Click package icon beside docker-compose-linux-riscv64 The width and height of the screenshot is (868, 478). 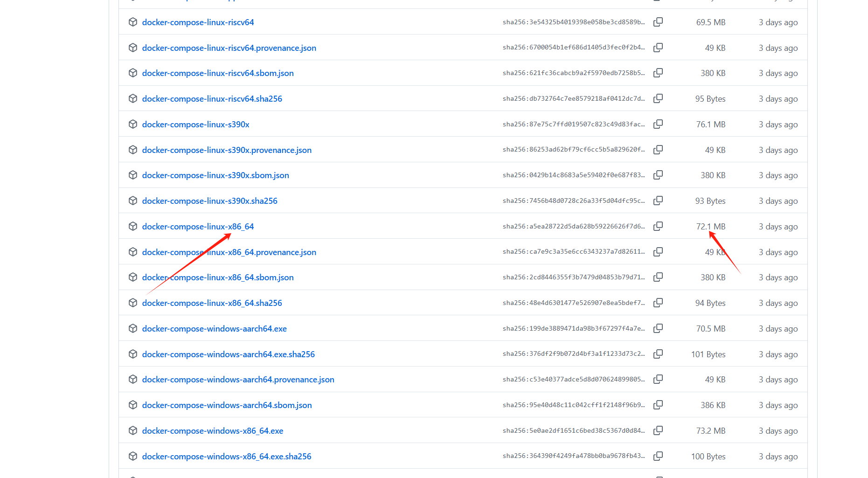(x=133, y=22)
